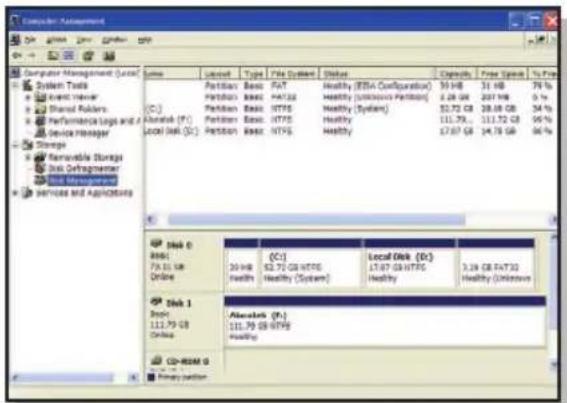Screen dimensions: 567x403
Task: Click the System Tools tree icon
Action: [x=28, y=85]
